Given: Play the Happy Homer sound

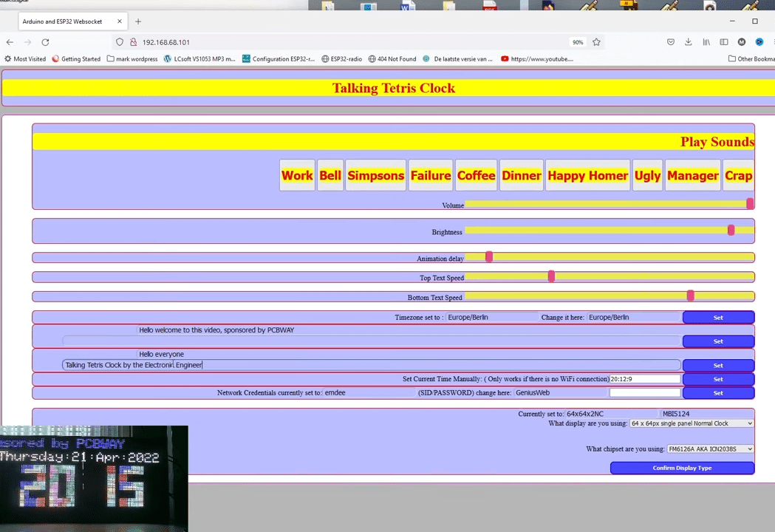Looking at the screenshot, I should pyautogui.click(x=587, y=175).
